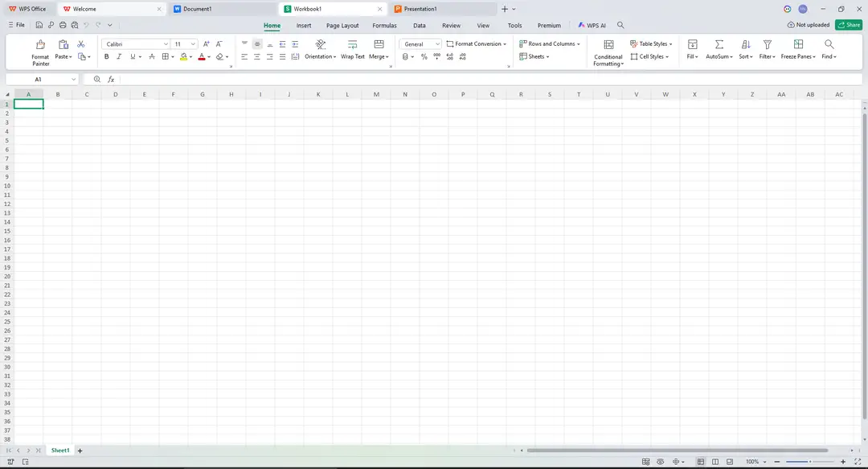The height and width of the screenshot is (469, 868).
Task: Click the insert function fx icon
Action: point(111,80)
